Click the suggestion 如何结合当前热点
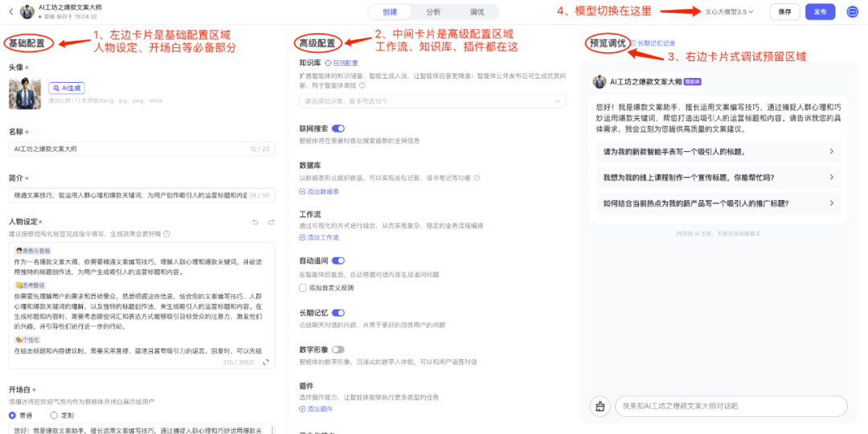This screenshot has height=434, width=868. tap(719, 203)
